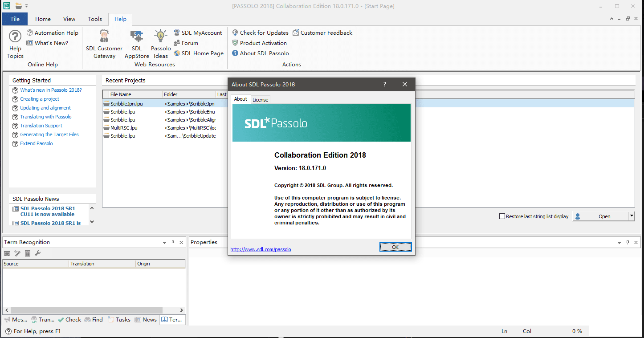This screenshot has width=644, height=338.
Task: Click help question mark in About dialog title
Action: click(385, 84)
